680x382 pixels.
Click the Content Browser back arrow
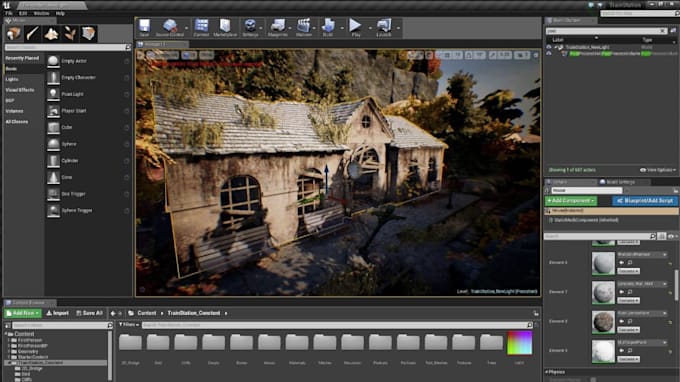pos(113,313)
